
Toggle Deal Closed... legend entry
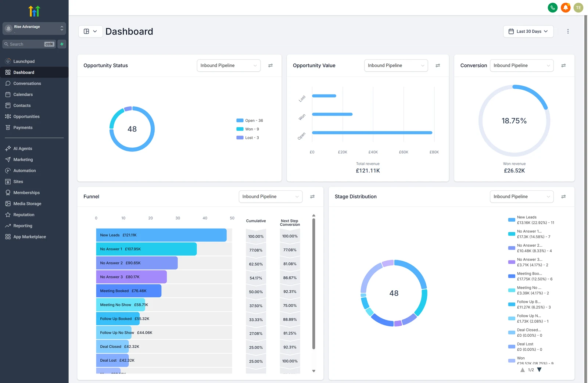point(525,333)
